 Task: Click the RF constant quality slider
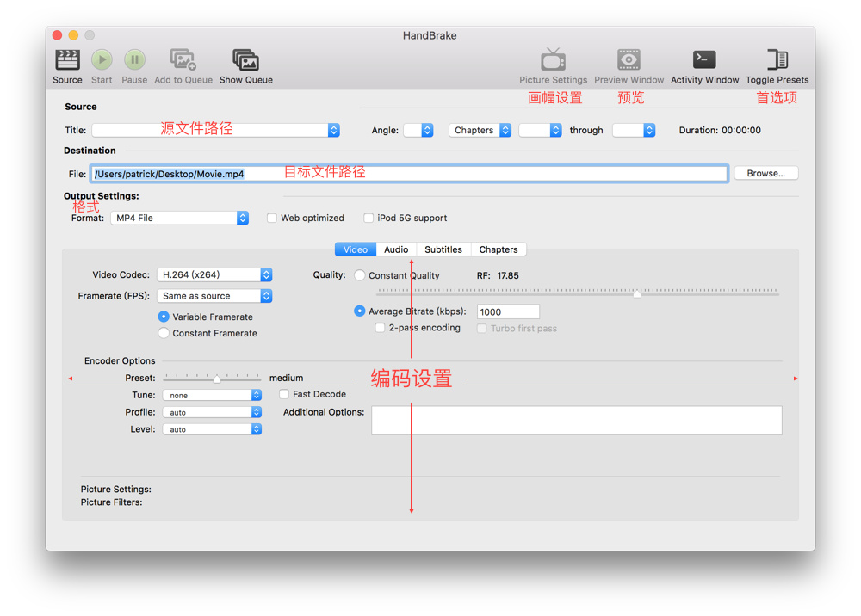click(x=577, y=292)
